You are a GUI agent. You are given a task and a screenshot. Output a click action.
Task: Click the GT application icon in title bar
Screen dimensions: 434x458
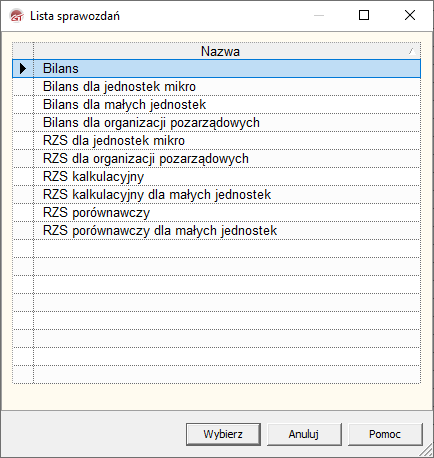(x=17, y=16)
